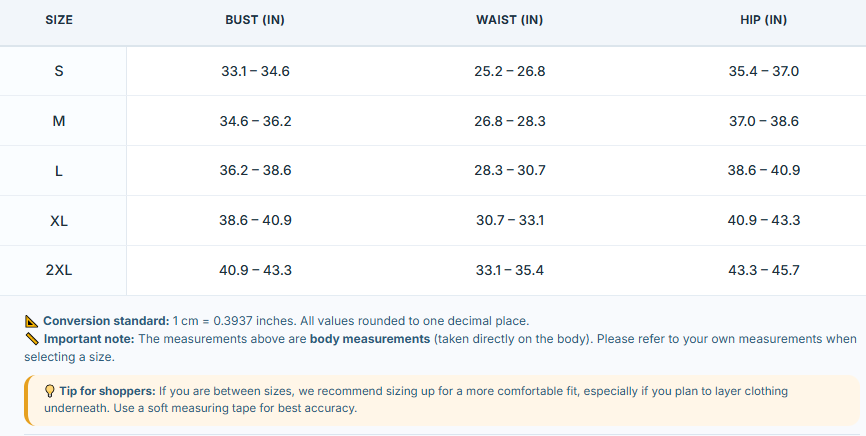Viewport: 866px width, 436px height.
Task: Click waist value 30.7 – 33.1
Action: [510, 220]
